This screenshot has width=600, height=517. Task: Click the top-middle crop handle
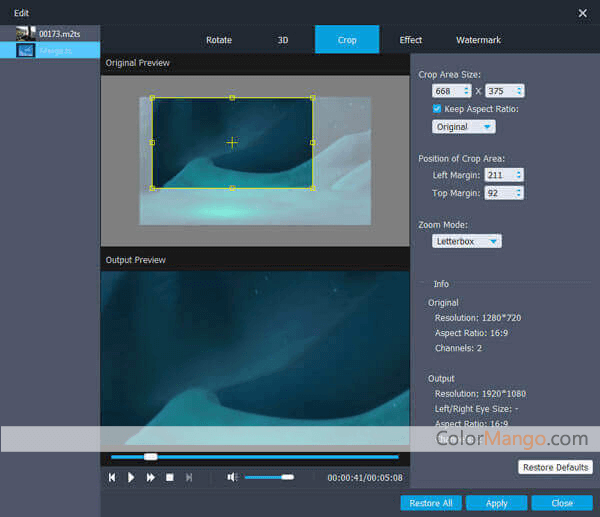click(232, 98)
